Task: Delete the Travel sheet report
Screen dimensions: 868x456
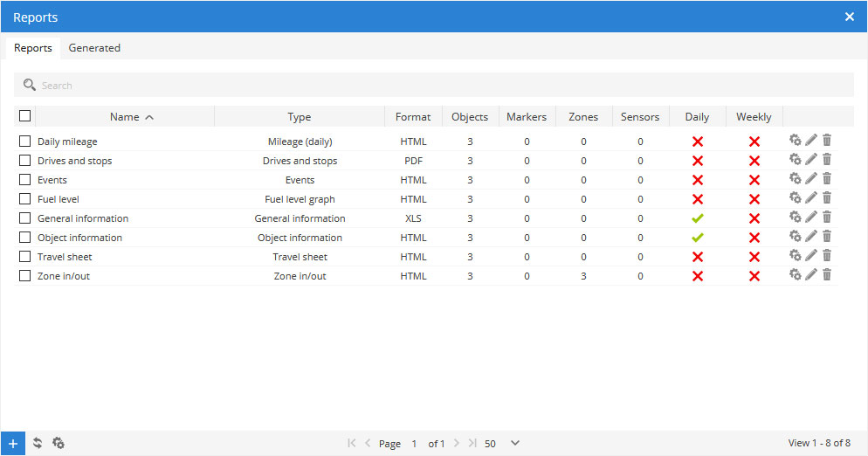Action: [827, 255]
